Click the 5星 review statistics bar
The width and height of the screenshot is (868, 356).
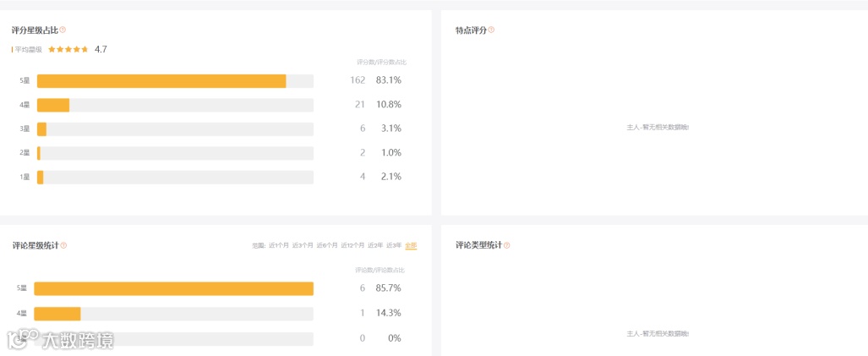pos(173,289)
